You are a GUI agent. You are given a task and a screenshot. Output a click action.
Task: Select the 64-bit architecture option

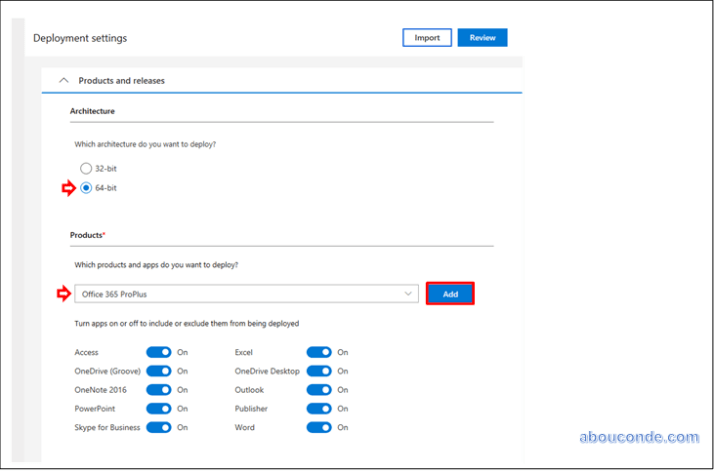pyautogui.click(x=86, y=188)
